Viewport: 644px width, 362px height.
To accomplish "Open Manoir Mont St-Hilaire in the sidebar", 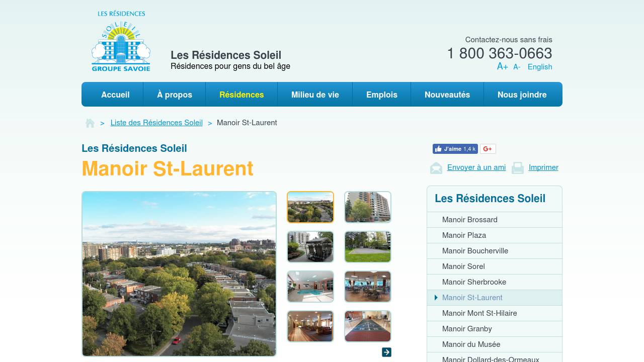I will (495, 313).
